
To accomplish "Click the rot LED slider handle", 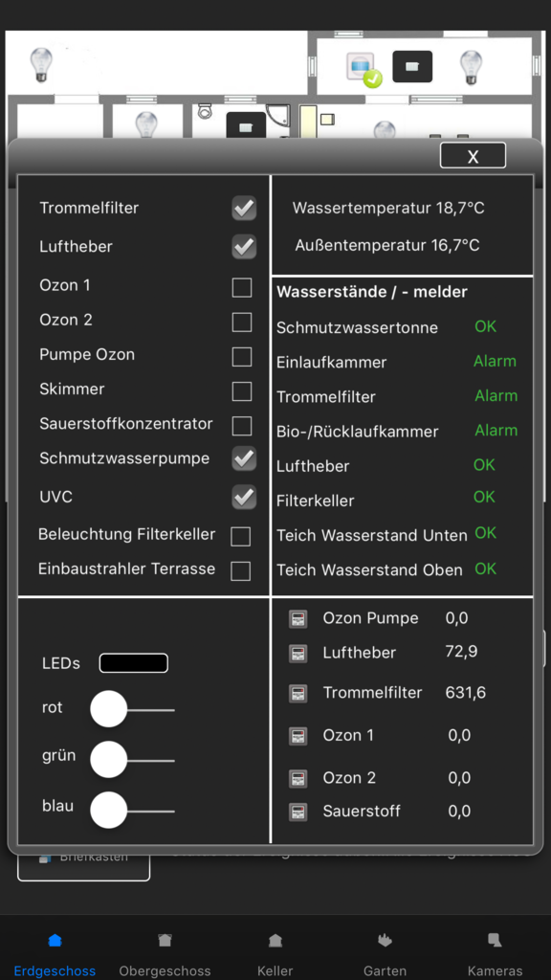I will [109, 709].
